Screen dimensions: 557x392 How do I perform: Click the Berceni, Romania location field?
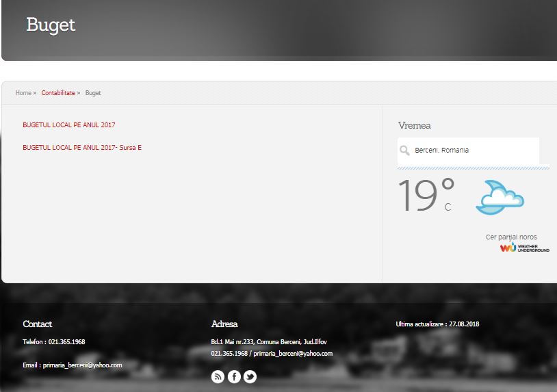pos(472,151)
